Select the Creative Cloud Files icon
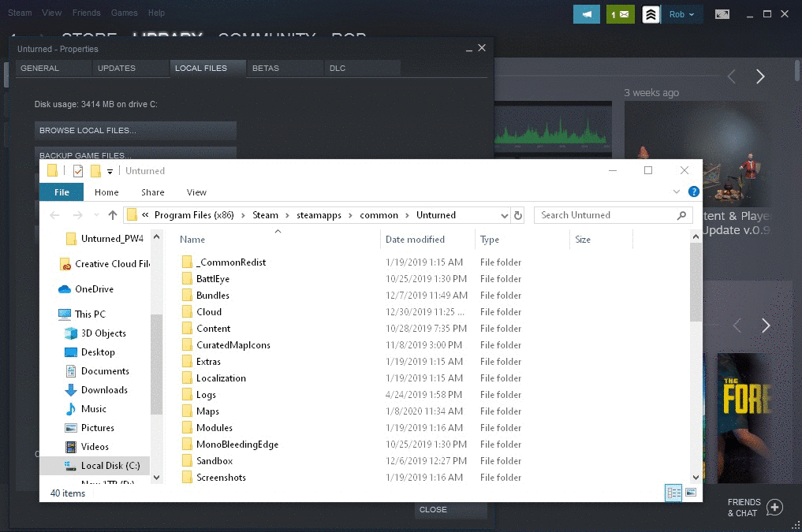 65,264
